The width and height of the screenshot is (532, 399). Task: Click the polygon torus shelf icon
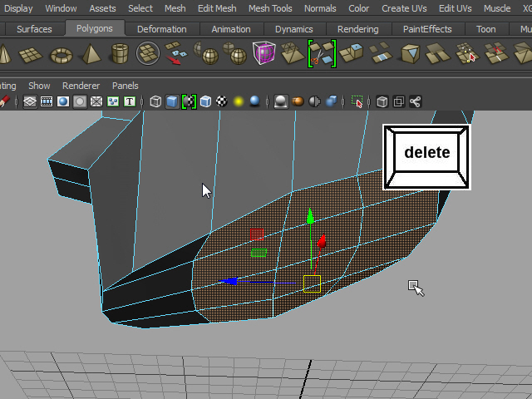click(61, 56)
